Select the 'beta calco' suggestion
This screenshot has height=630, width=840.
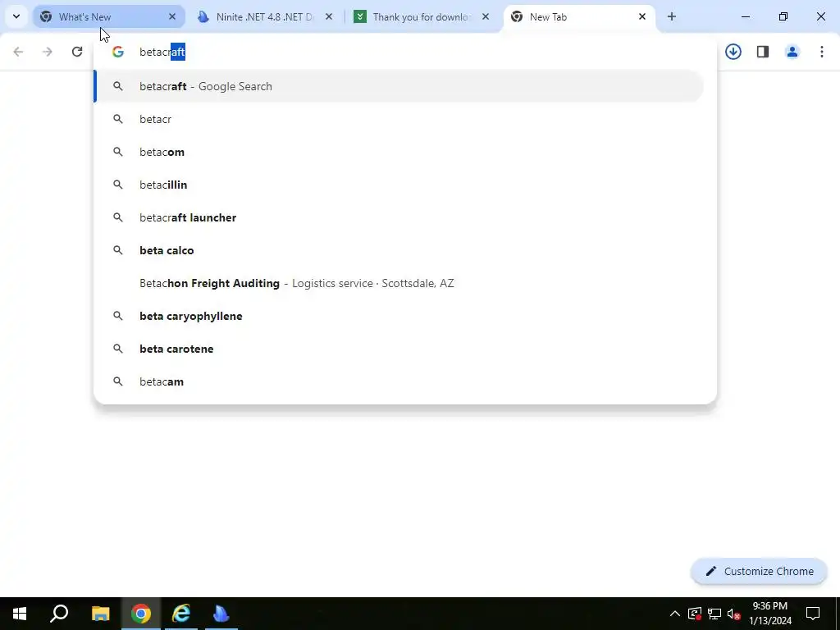click(399, 250)
